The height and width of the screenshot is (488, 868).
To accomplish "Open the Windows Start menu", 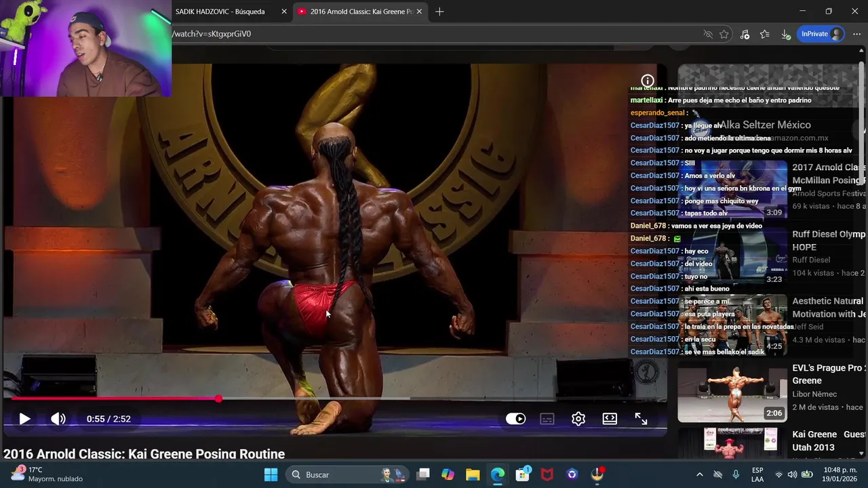I will (271, 474).
